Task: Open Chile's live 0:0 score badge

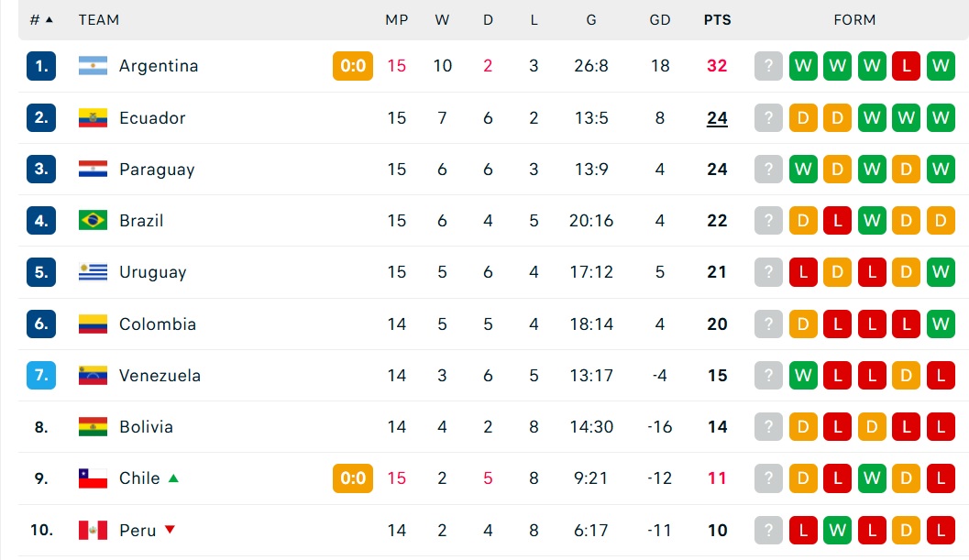Action: (x=353, y=478)
